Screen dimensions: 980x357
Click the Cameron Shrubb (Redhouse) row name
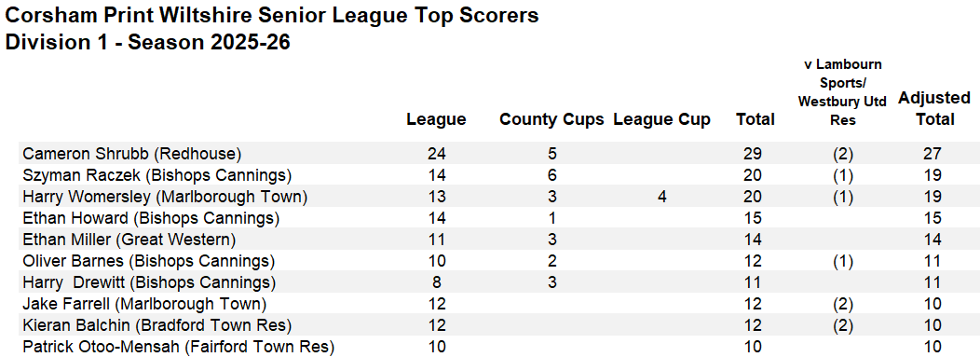132,153
